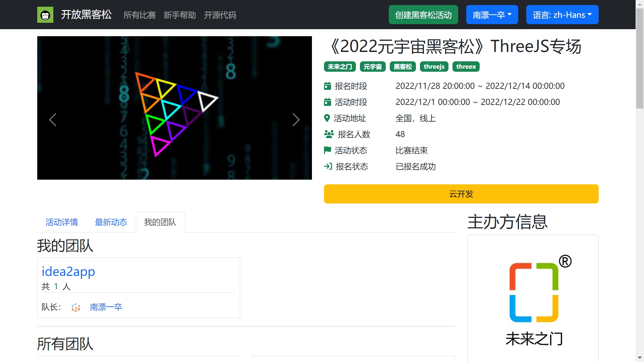Click the 未来之门 tag badge
This screenshot has width=644, height=362.
point(340,67)
